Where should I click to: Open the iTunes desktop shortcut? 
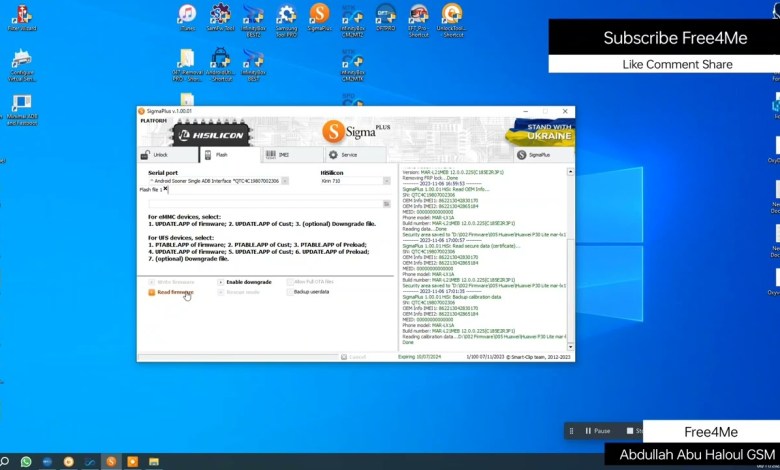click(187, 17)
